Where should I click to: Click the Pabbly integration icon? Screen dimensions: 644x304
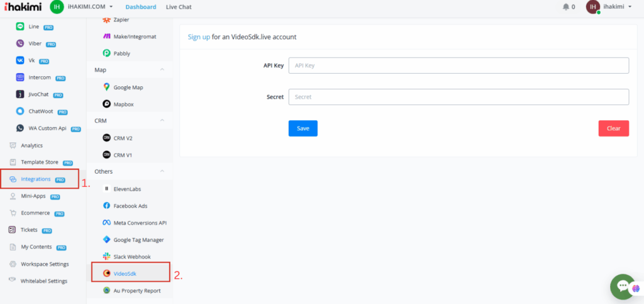pyautogui.click(x=106, y=53)
